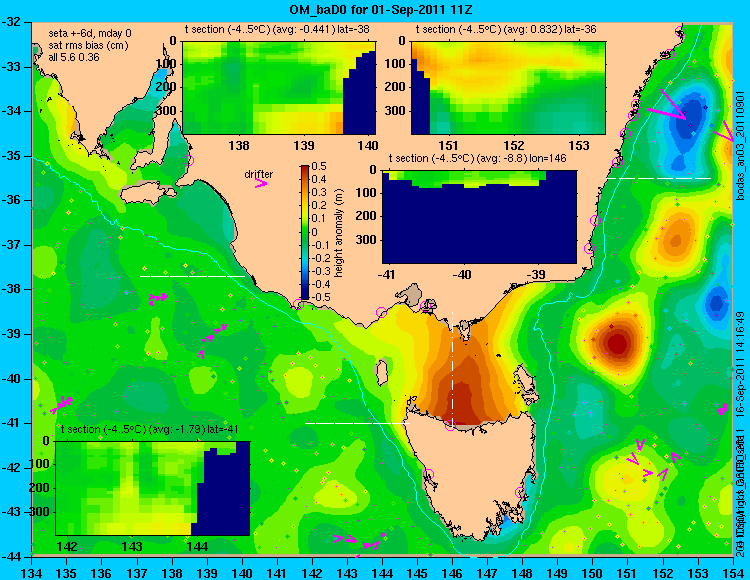Image resolution: width=750 pixels, height=580 pixels.
Task: Click the vertical '16-Sep-2011 14:16:49' timestamp
Action: tap(740, 366)
